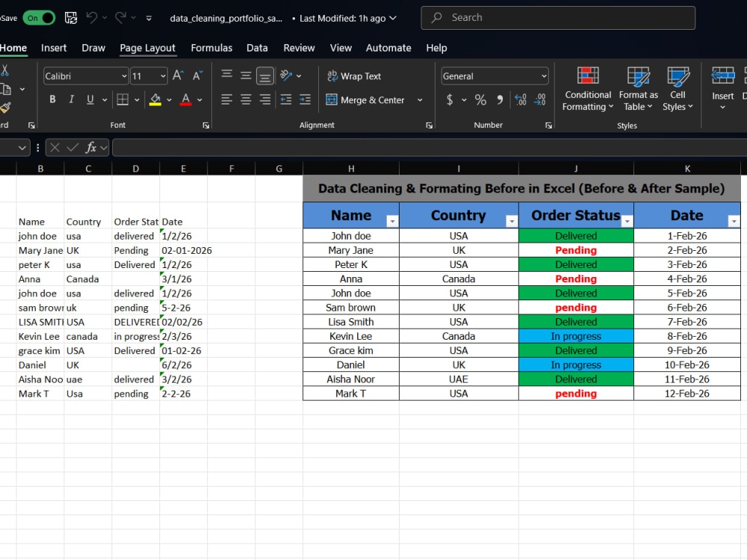Apply Accounting dollar format
Screen dimensions: 747x560
[449, 99]
